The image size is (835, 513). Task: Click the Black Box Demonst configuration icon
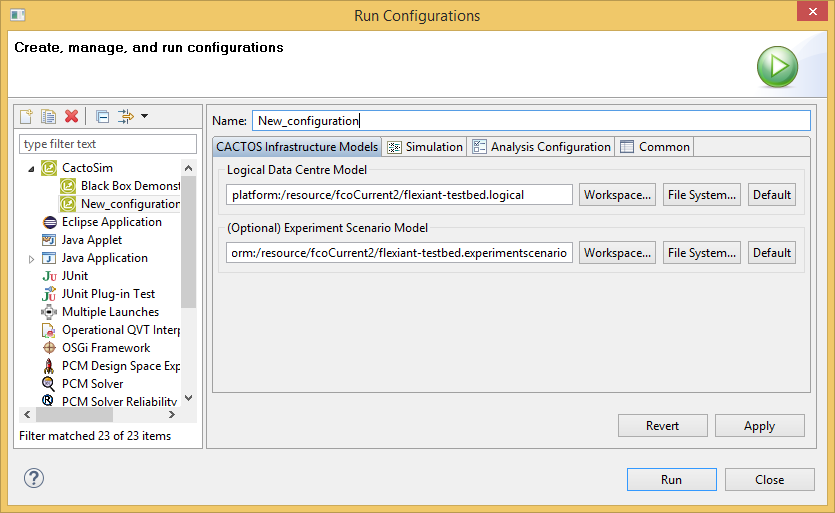68,186
